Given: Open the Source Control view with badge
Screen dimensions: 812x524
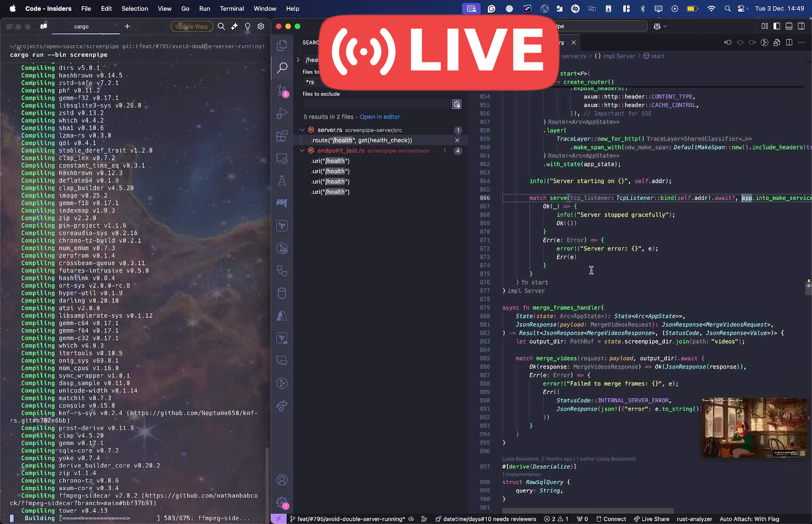Looking at the screenshot, I should click(282, 90).
